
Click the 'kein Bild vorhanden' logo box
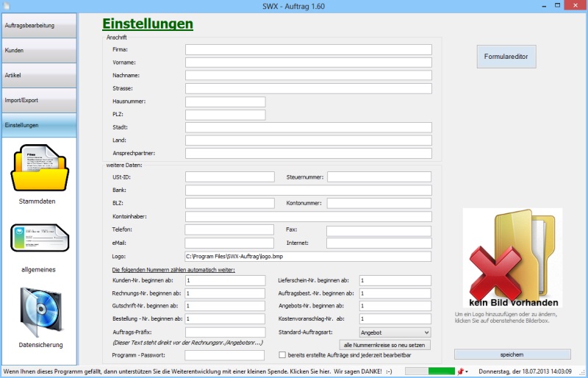coord(512,257)
